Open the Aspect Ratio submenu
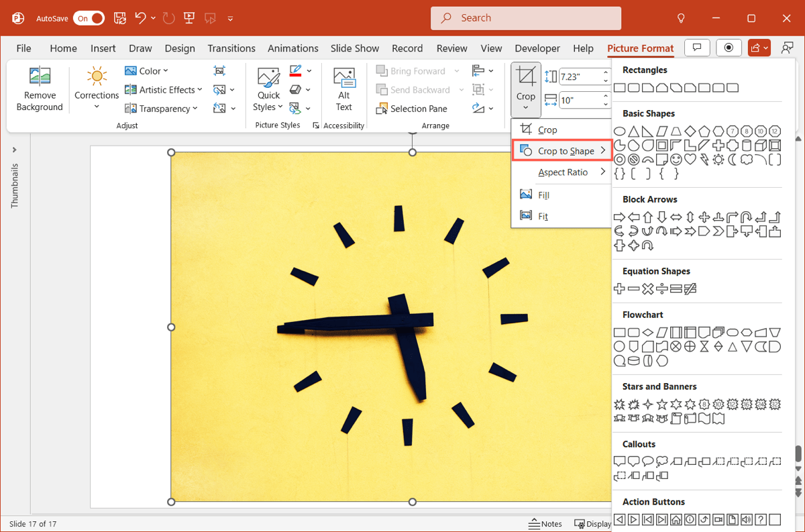Screen dimensions: 805x532 (x=562, y=172)
